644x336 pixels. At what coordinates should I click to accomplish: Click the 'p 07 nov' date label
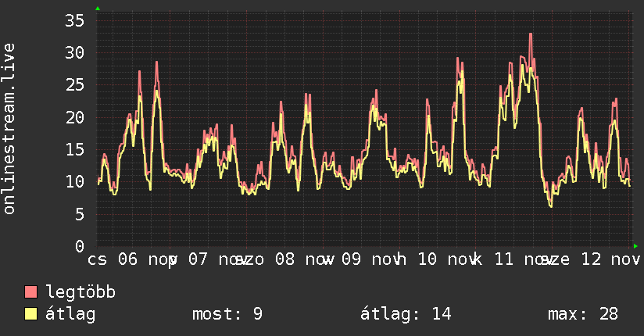[x=207, y=259]
